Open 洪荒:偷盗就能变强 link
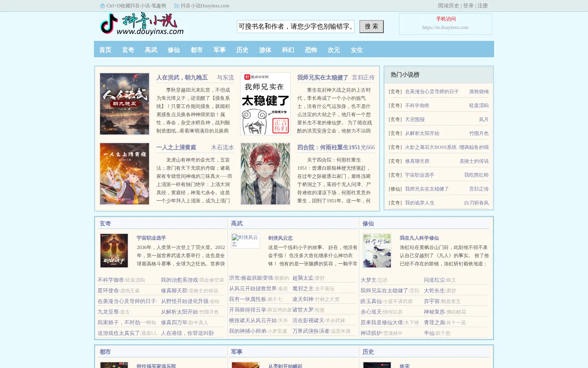 click(251, 278)
